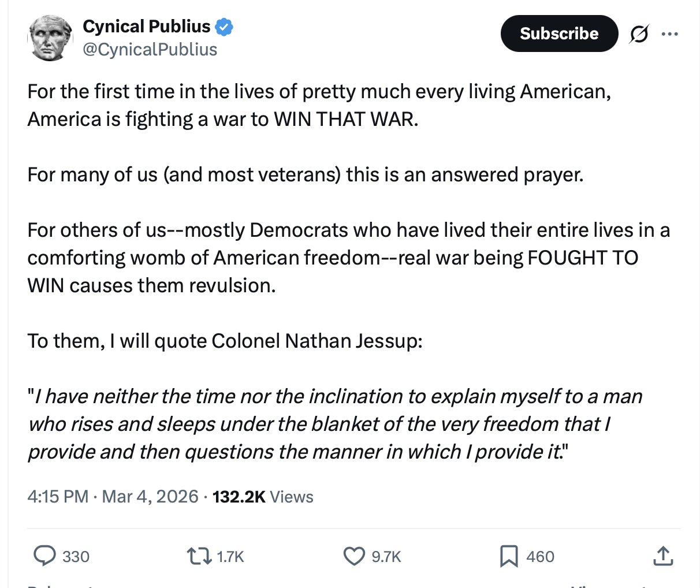Open the 4:15 PM Mar 4, 2026 timestamp
This screenshot has width=700, height=588.
point(113,497)
